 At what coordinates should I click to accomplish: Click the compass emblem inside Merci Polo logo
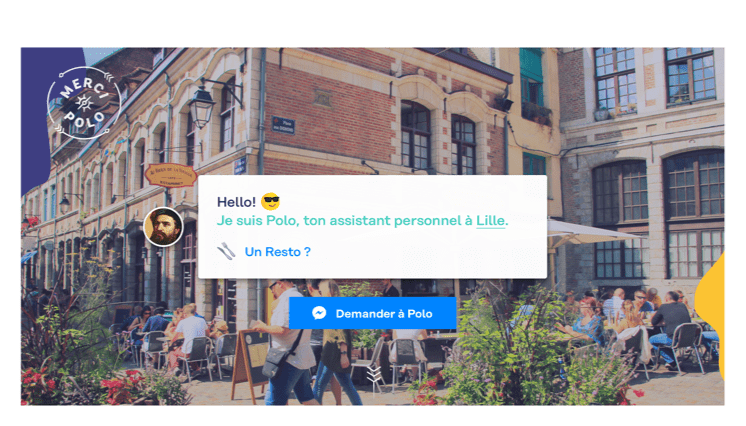click(x=84, y=103)
